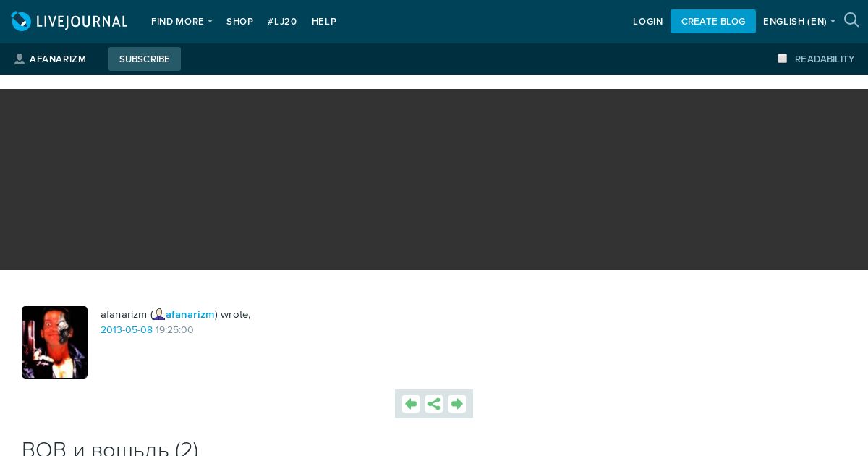Enable the Readability checkbox
This screenshot has height=456, width=868.
pyautogui.click(x=782, y=59)
